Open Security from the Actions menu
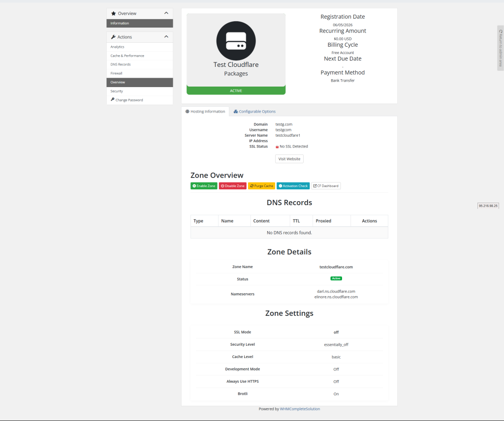 click(139, 91)
